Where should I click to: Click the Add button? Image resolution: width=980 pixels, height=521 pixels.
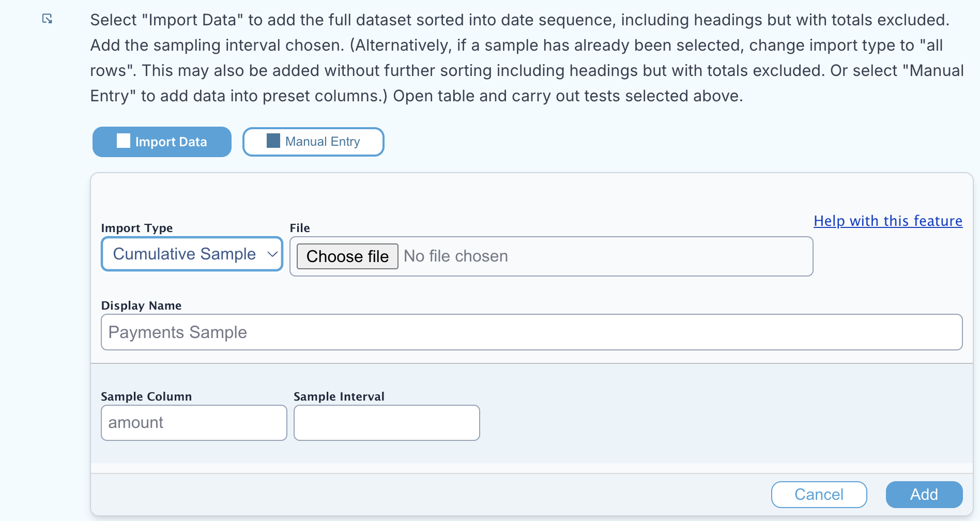[x=924, y=495]
